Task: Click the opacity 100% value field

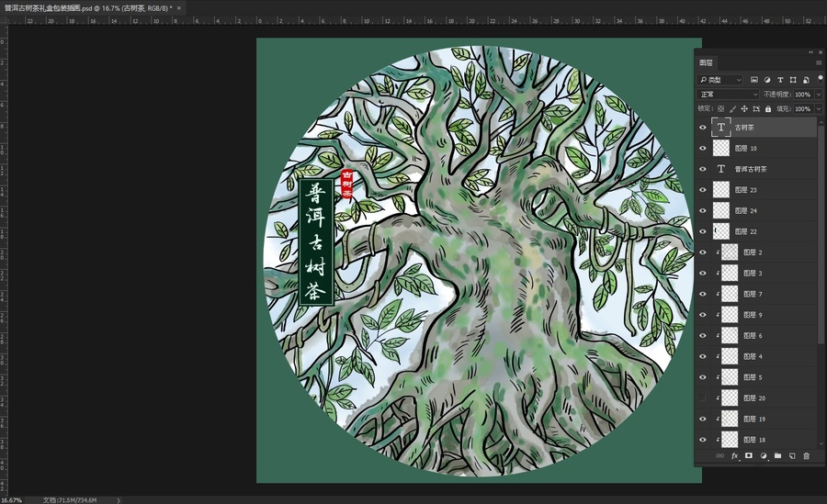Action: click(803, 95)
